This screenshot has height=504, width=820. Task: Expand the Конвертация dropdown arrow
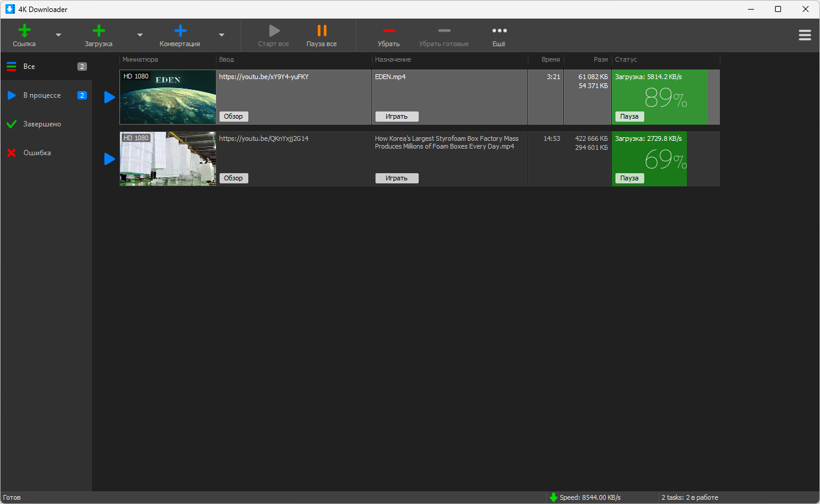tap(221, 35)
